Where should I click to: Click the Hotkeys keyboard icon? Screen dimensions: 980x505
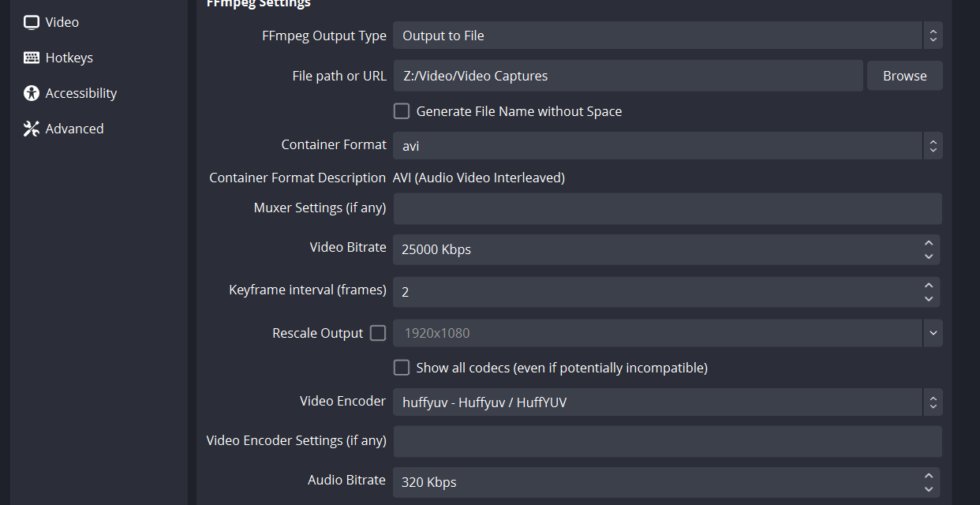click(x=32, y=58)
